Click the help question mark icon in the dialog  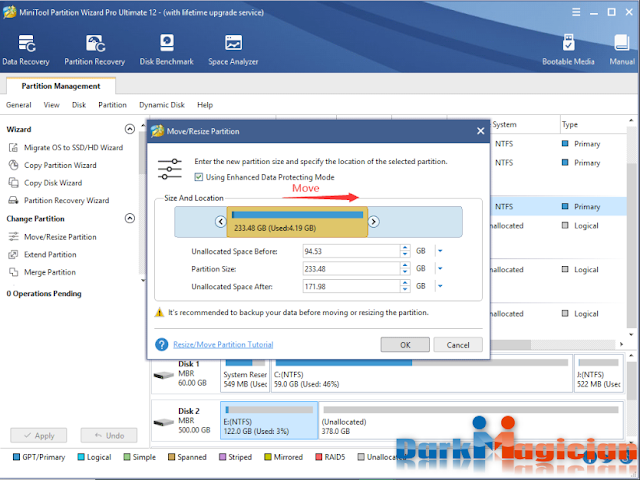pos(162,344)
